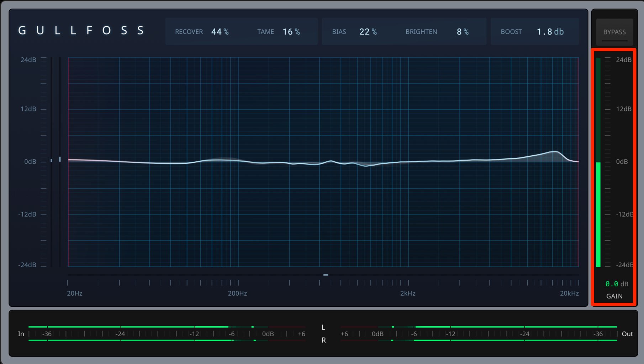Select the Boost 1.8 db value

point(550,32)
